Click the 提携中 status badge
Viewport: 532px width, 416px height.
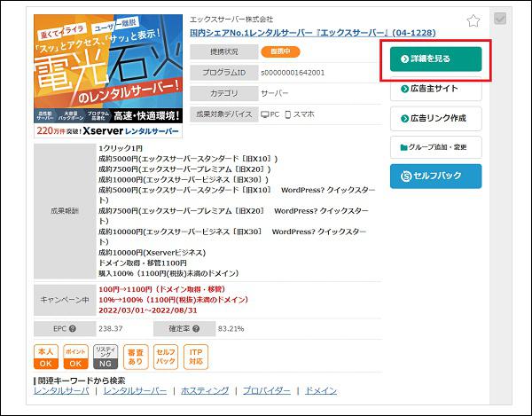[280, 51]
